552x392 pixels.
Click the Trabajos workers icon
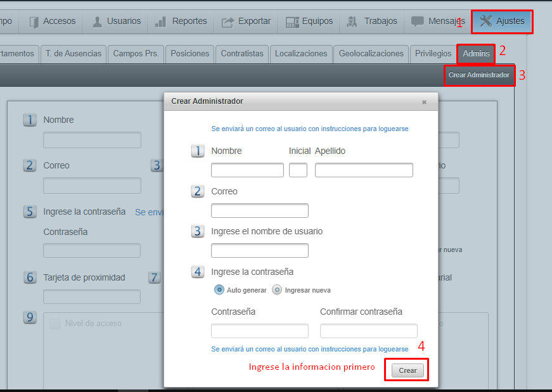click(352, 22)
